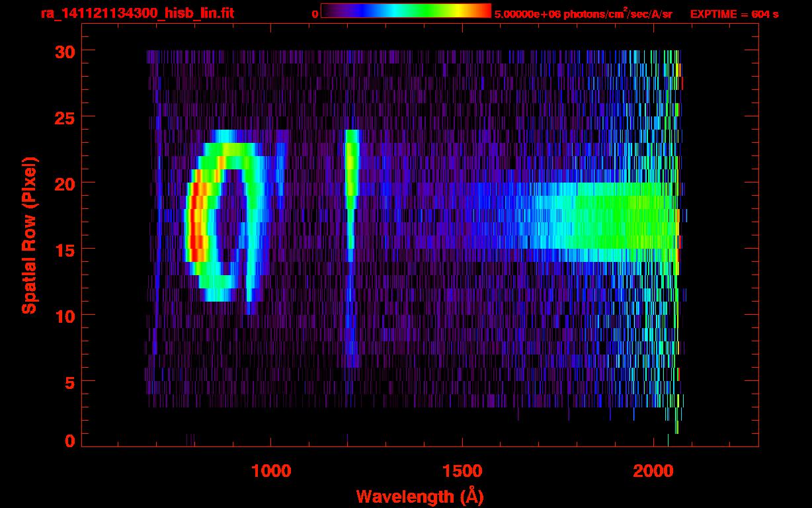This screenshot has height=508, width=812.
Task: Click the EXPTIME = 604 s text
Action: (734, 14)
